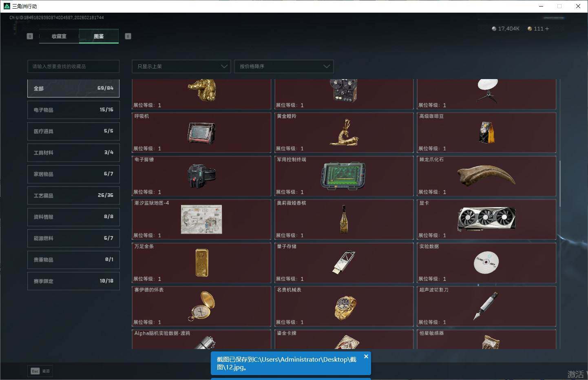Click the plus icon beside 111
The width and height of the screenshot is (588, 380).
(547, 29)
